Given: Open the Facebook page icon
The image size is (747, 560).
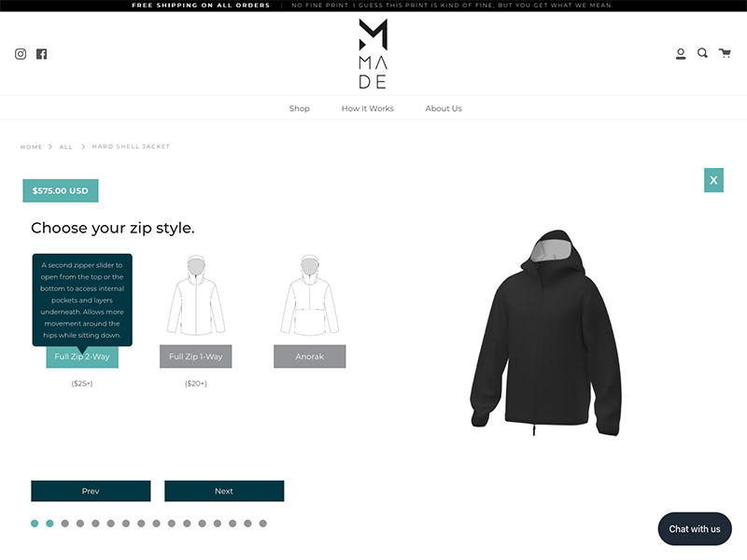Looking at the screenshot, I should tap(41, 54).
